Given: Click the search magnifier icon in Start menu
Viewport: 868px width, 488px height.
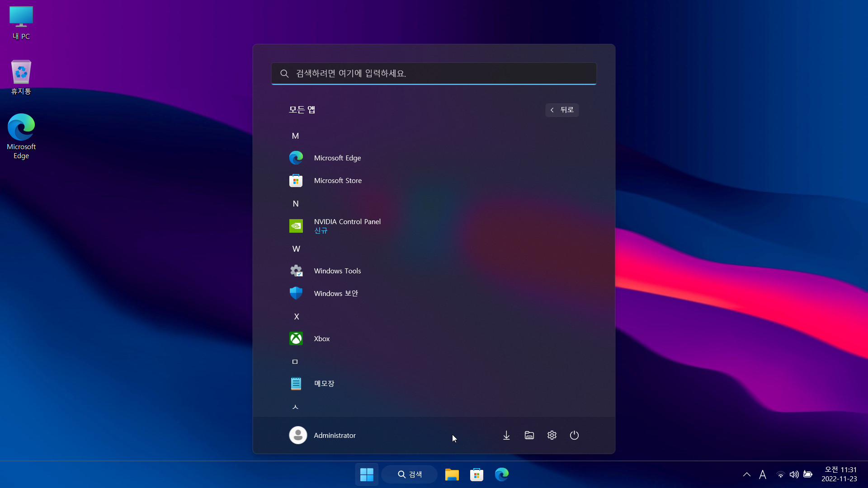Looking at the screenshot, I should [284, 73].
